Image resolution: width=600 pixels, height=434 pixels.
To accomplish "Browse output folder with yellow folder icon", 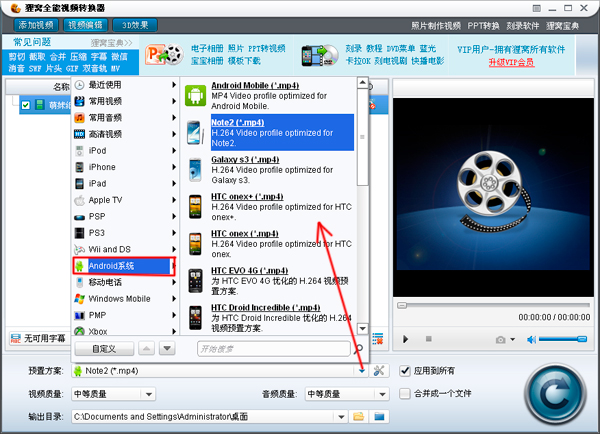I will (x=359, y=416).
